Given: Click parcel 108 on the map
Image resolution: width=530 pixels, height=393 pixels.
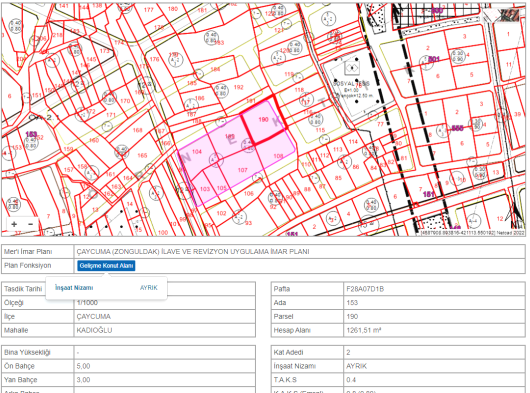Looking at the screenshot, I should pos(278,156).
